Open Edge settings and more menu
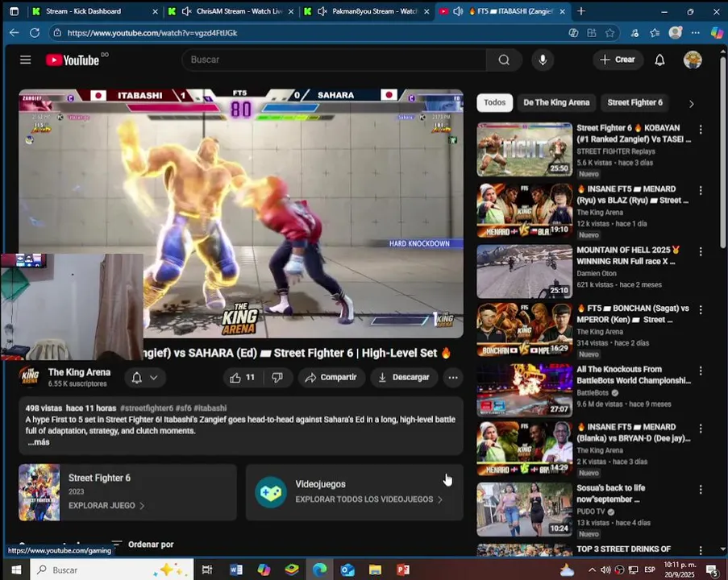This screenshot has height=580, width=728. 695,33
